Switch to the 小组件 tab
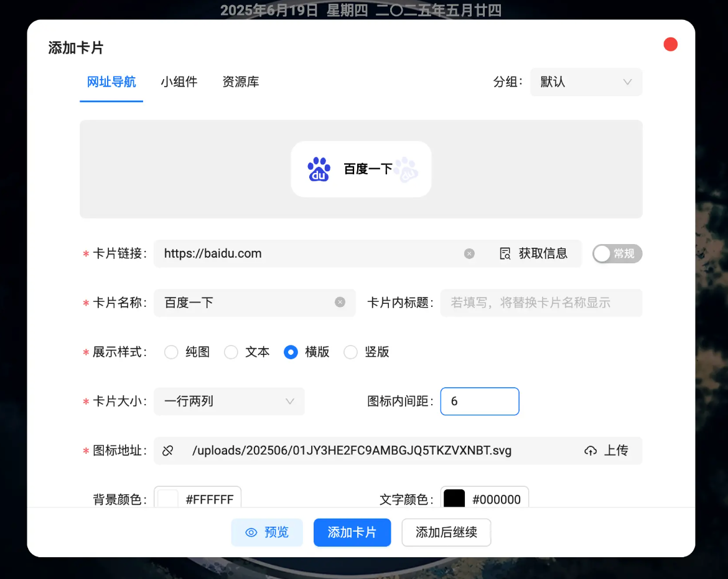Image resolution: width=728 pixels, height=579 pixels. click(179, 82)
